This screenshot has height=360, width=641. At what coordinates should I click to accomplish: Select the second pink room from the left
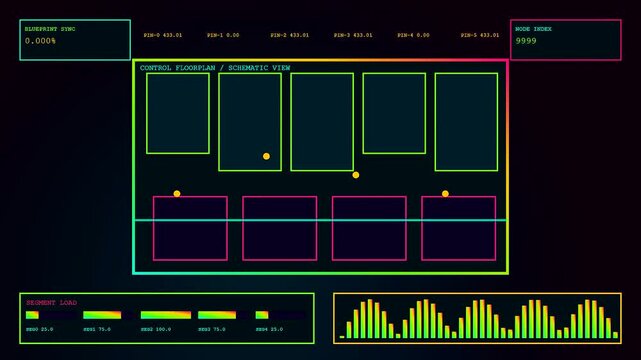pyautogui.click(x=280, y=228)
